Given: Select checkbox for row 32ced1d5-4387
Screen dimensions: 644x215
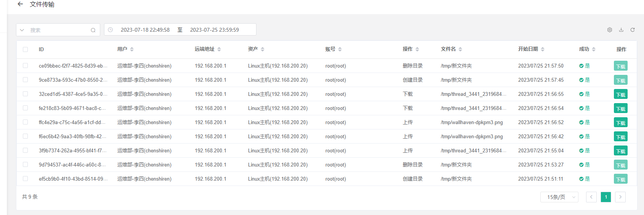Looking at the screenshot, I should [26, 94].
